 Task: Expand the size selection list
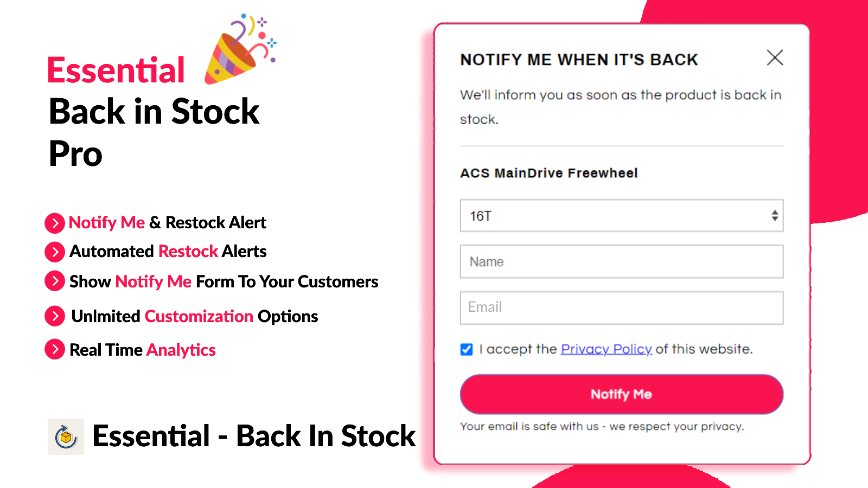point(621,216)
